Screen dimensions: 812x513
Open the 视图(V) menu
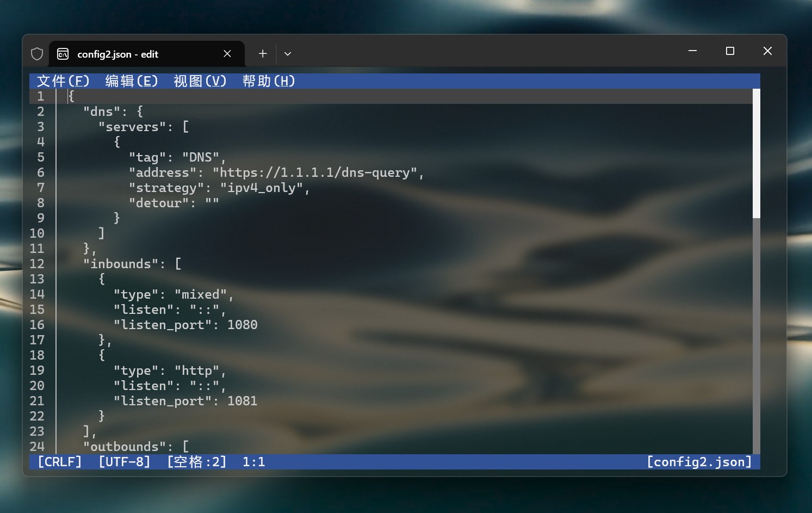200,81
